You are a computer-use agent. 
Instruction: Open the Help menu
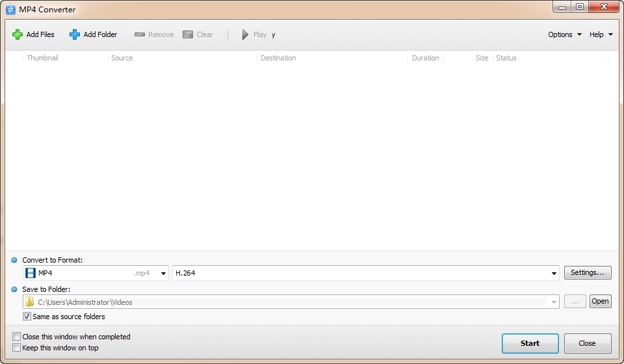[x=601, y=34]
